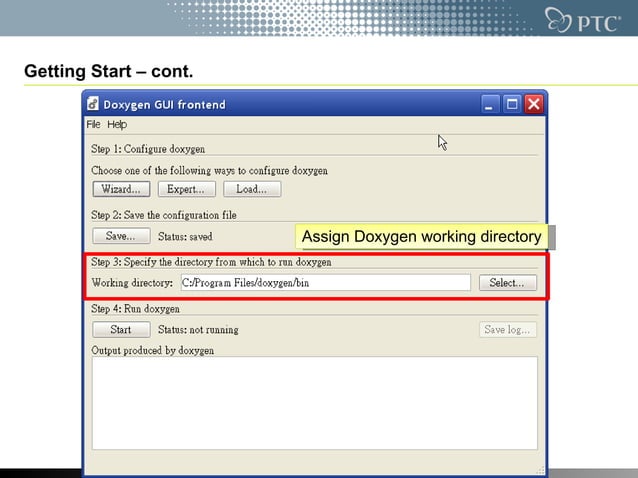The height and width of the screenshot is (478, 638).
Task: Maximize the Doxygen GUI frontend window
Action: click(512, 104)
